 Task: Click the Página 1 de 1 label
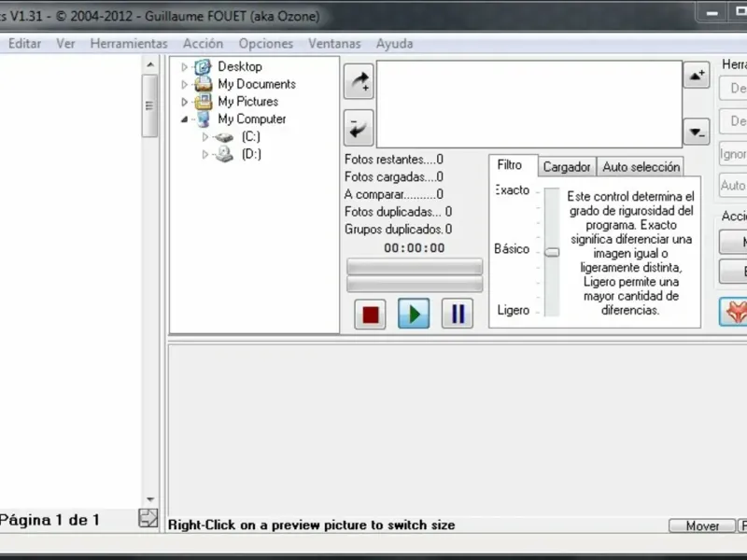[x=49, y=520]
